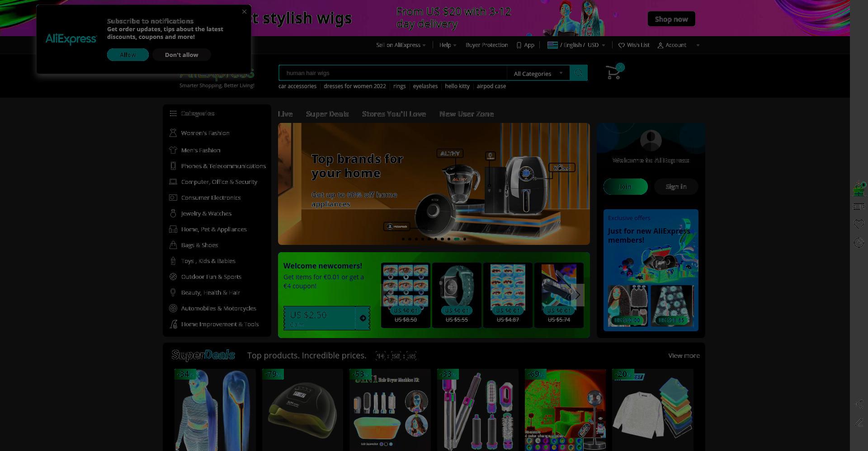
Task: Decline notifications with Don't allow
Action: coord(181,55)
